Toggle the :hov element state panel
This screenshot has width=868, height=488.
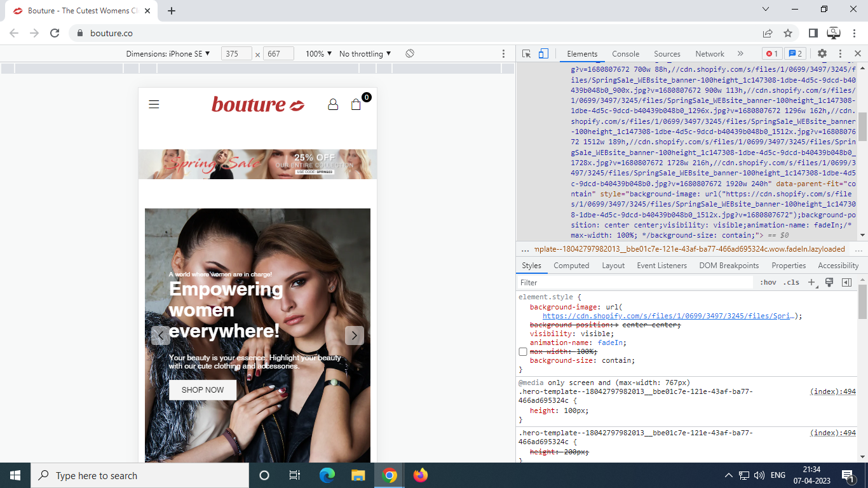click(x=768, y=283)
